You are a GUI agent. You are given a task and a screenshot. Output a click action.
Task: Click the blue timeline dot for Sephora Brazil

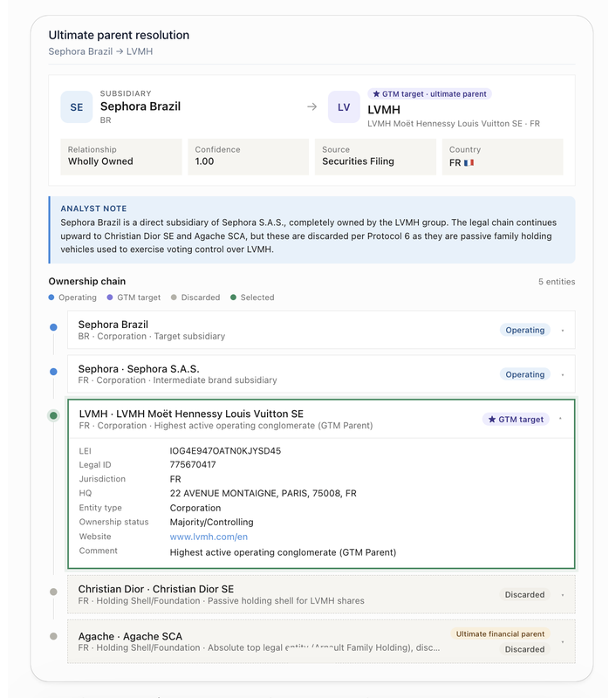point(53,327)
